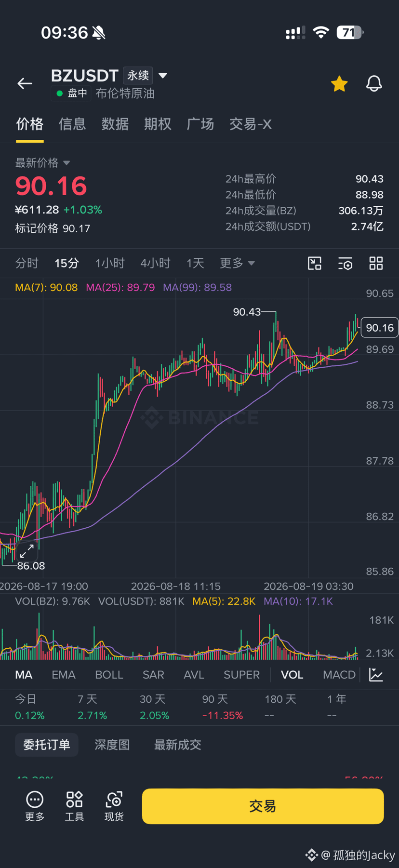This screenshot has width=399, height=868.
Task: Toggle the BOLL indicator
Action: [109, 675]
